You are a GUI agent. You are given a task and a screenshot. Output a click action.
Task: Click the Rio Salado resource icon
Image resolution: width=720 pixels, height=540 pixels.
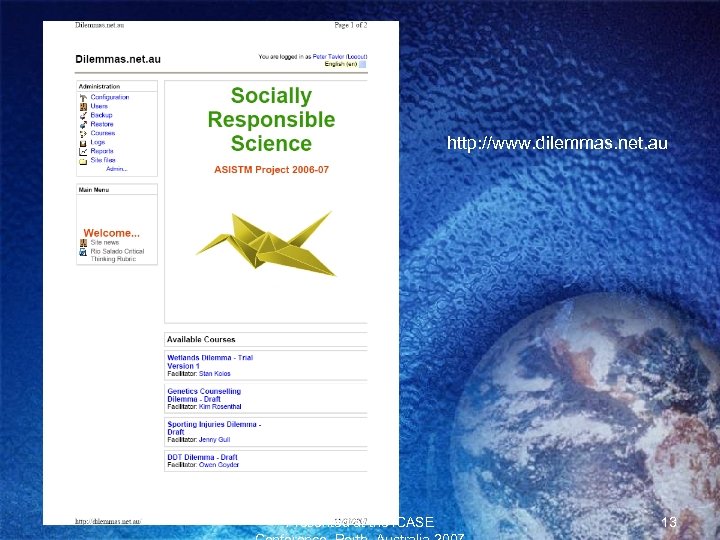(83, 252)
